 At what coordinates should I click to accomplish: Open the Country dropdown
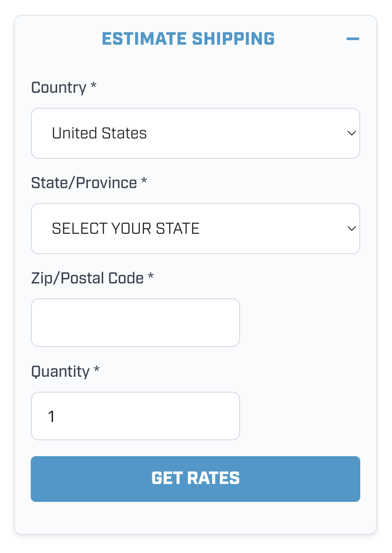(195, 134)
